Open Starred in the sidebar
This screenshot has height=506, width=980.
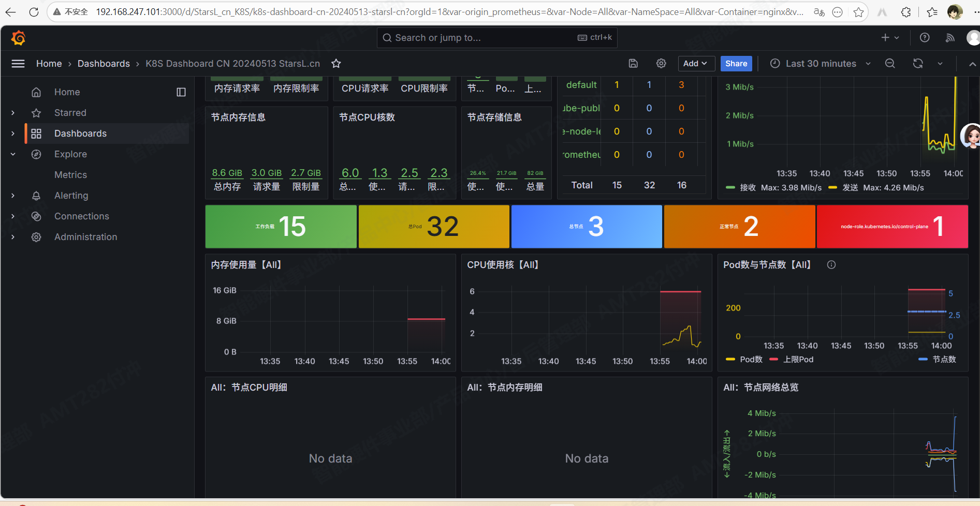[x=70, y=113]
